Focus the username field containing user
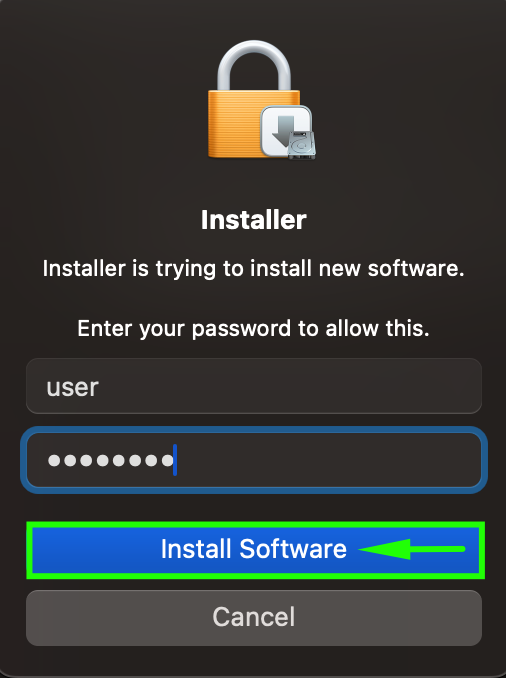The height and width of the screenshot is (678, 506). tap(254, 386)
